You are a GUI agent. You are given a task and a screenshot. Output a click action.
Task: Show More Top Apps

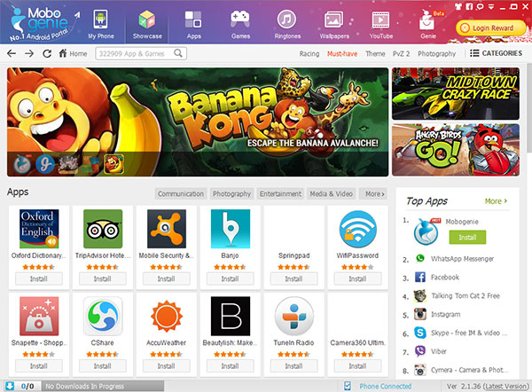click(x=496, y=201)
